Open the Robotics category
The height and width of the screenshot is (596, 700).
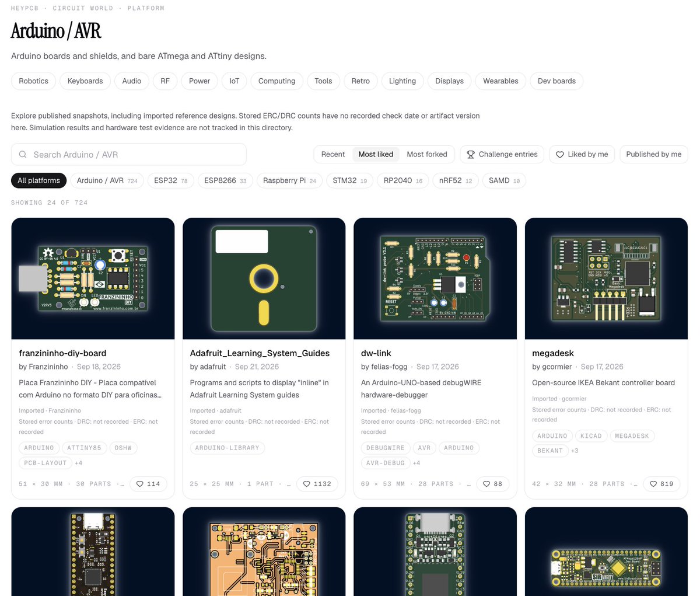tap(34, 81)
